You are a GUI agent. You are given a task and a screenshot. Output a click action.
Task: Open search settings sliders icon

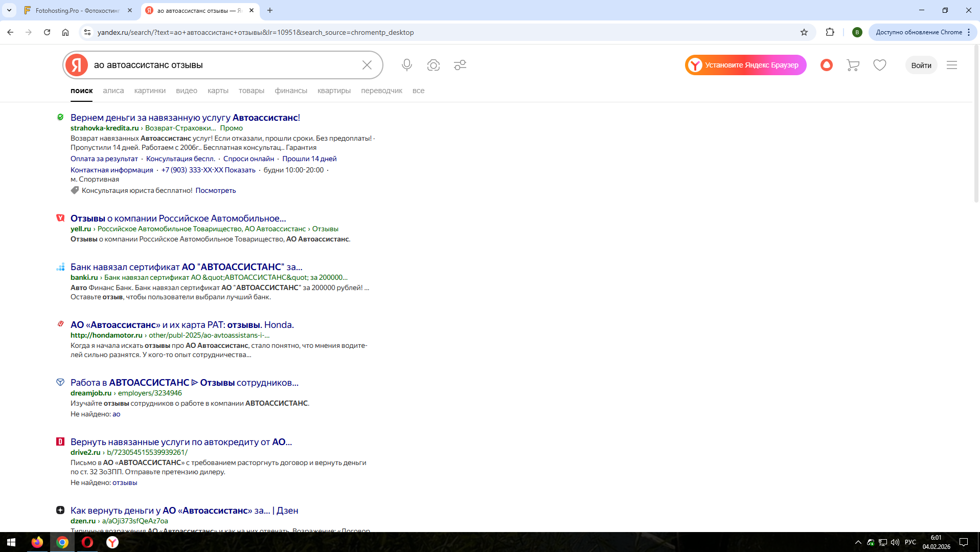[x=460, y=65]
